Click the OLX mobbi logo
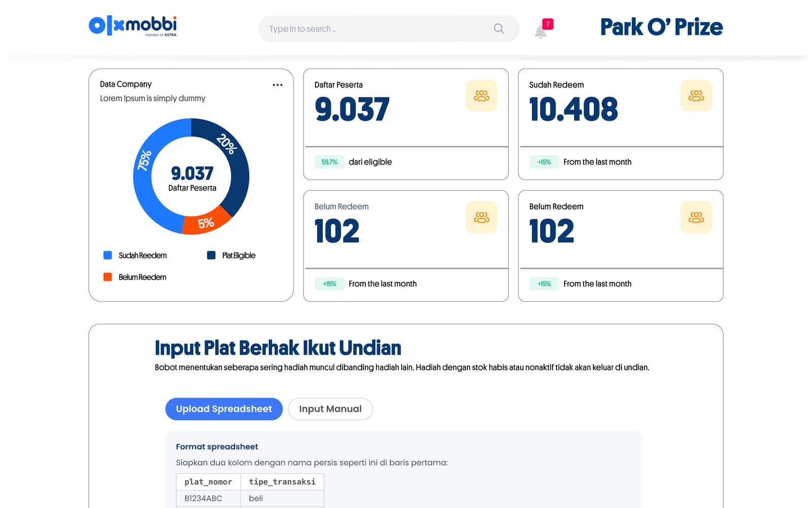This screenshot has width=812, height=508. coord(132,26)
